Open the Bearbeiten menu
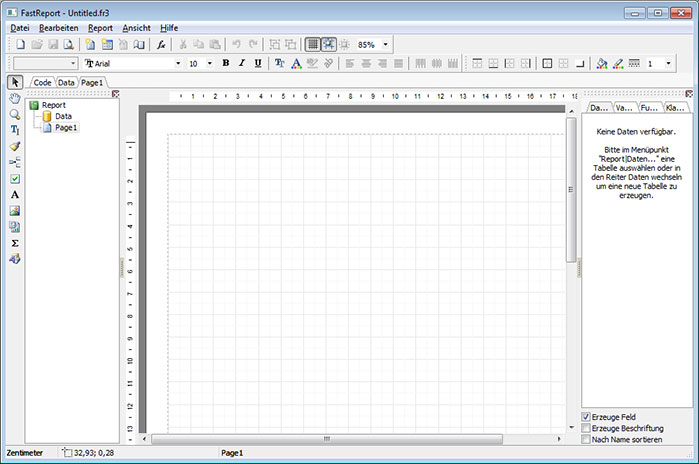Screen dimensions: 699x464 coord(58,28)
